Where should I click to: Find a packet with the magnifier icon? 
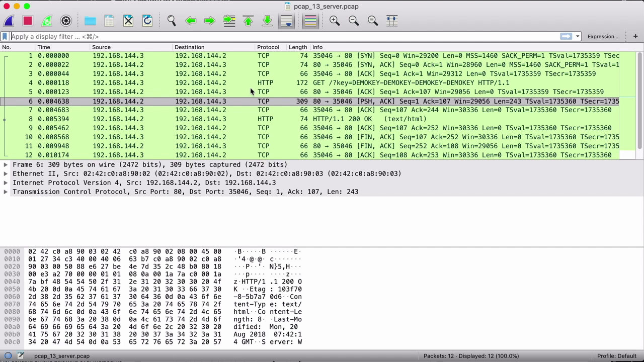[172, 21]
